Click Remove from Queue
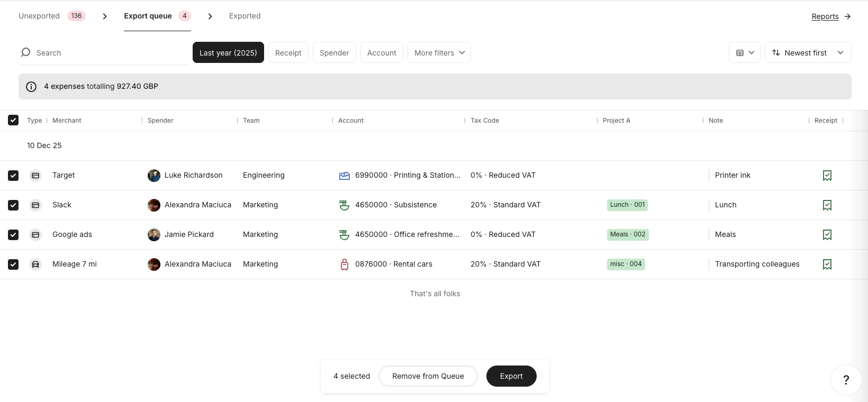 (428, 376)
